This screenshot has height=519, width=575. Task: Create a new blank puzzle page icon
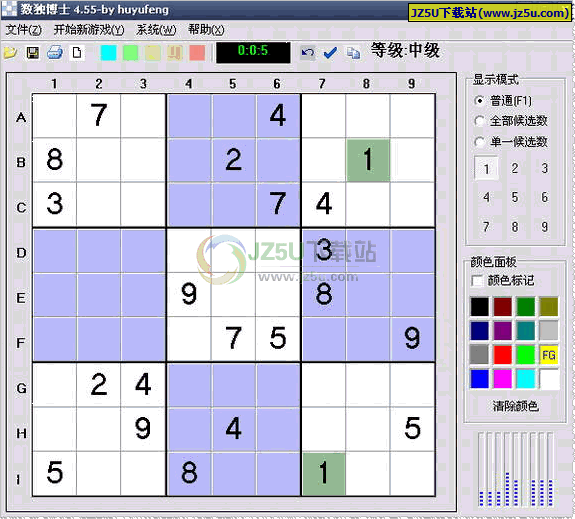(x=77, y=53)
